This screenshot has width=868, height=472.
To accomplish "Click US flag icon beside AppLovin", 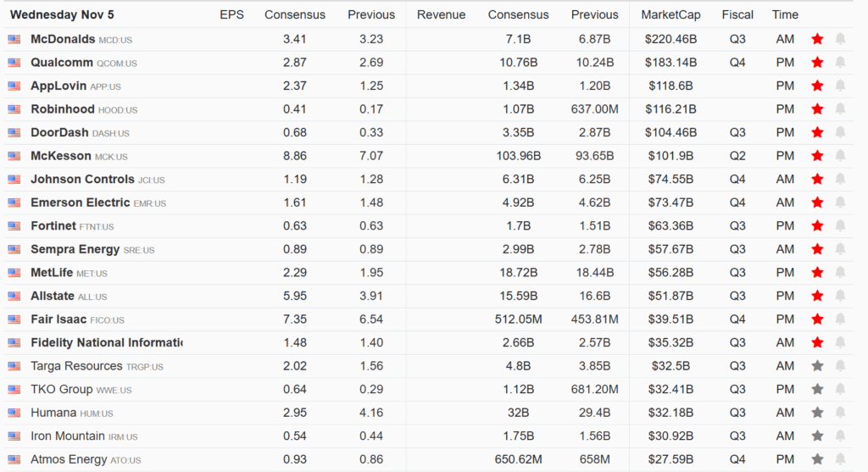I will [x=14, y=86].
